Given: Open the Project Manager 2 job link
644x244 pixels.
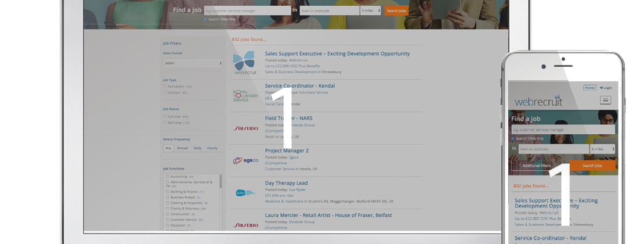Looking at the screenshot, I should (287, 150).
